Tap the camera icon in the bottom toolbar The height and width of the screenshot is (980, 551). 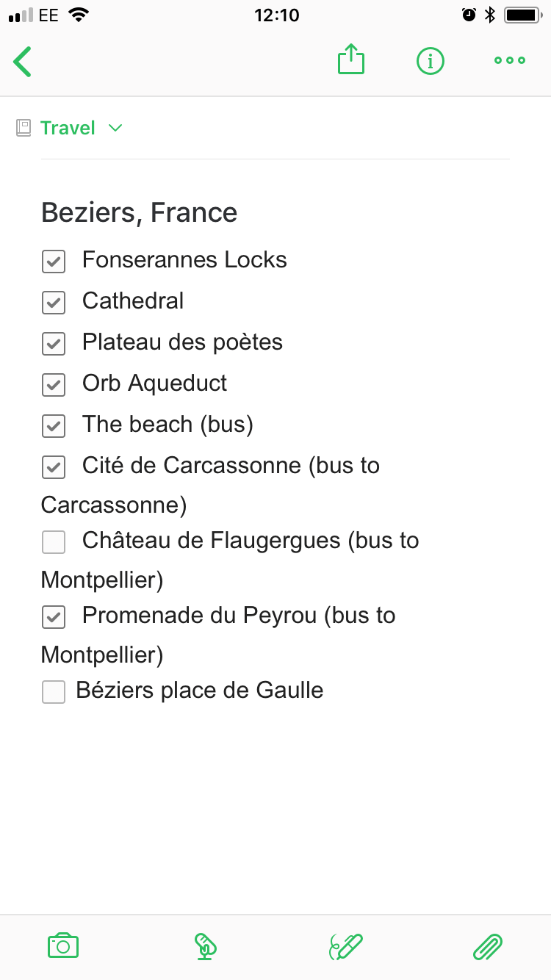click(63, 946)
